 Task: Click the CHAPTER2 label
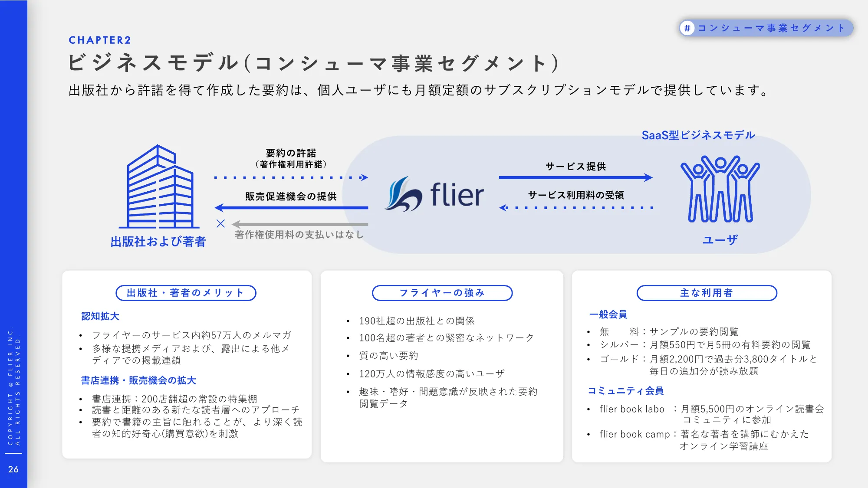pyautogui.click(x=100, y=40)
